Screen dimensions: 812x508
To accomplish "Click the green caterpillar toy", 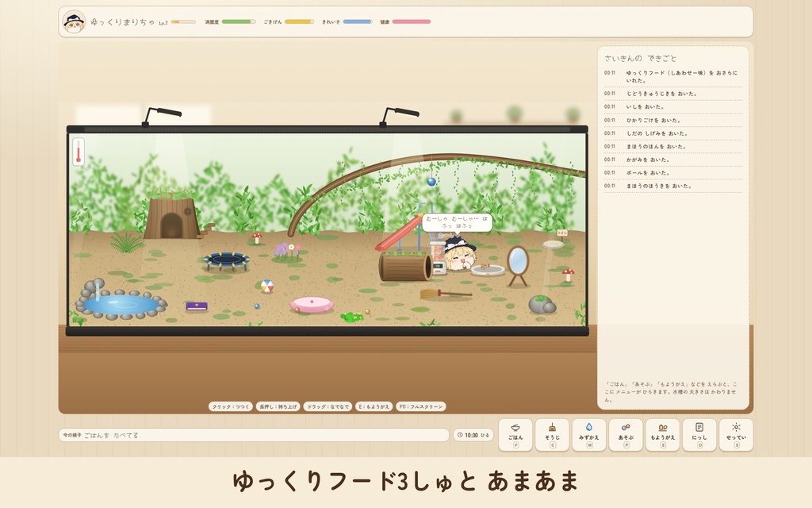I will pos(352,316).
